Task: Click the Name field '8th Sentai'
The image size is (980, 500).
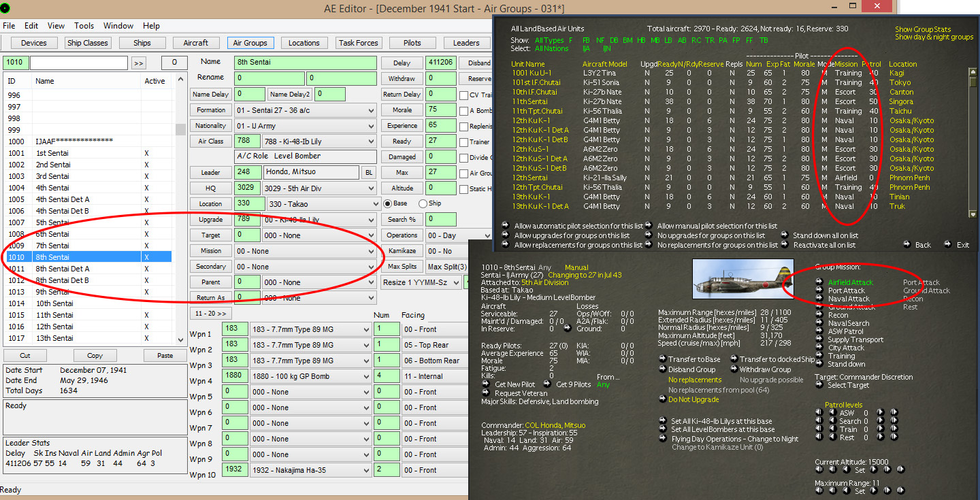Action: coord(306,63)
